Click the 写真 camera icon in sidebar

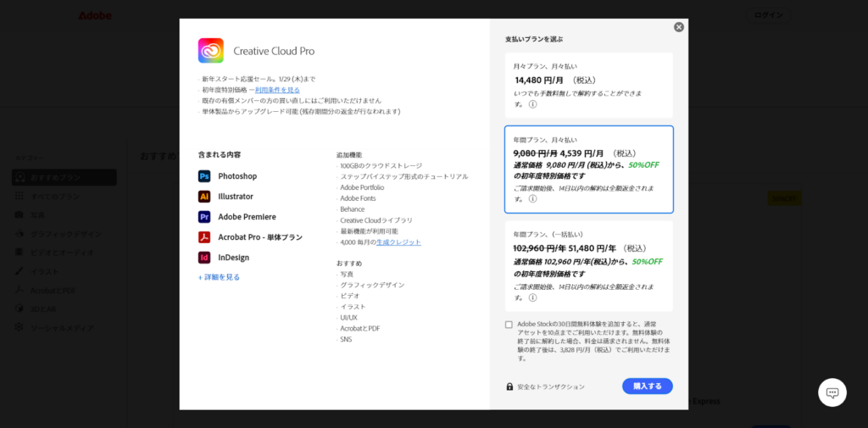click(x=19, y=214)
